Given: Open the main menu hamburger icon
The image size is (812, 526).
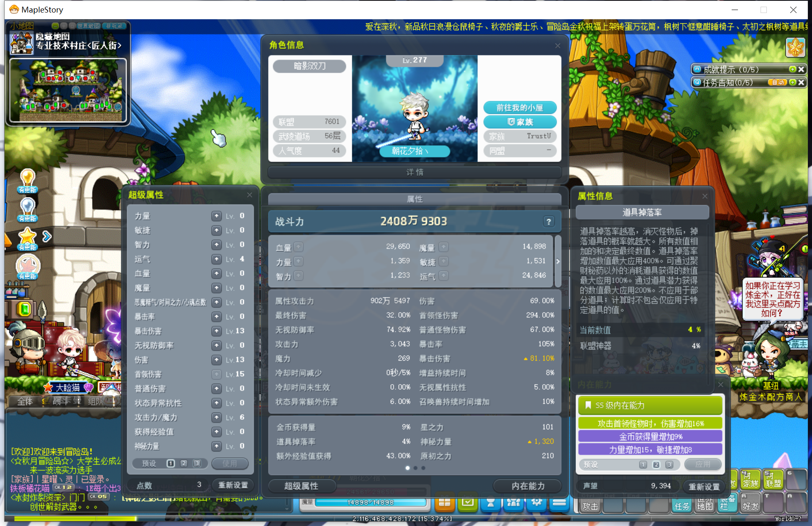Looking at the screenshot, I should coord(559,503).
